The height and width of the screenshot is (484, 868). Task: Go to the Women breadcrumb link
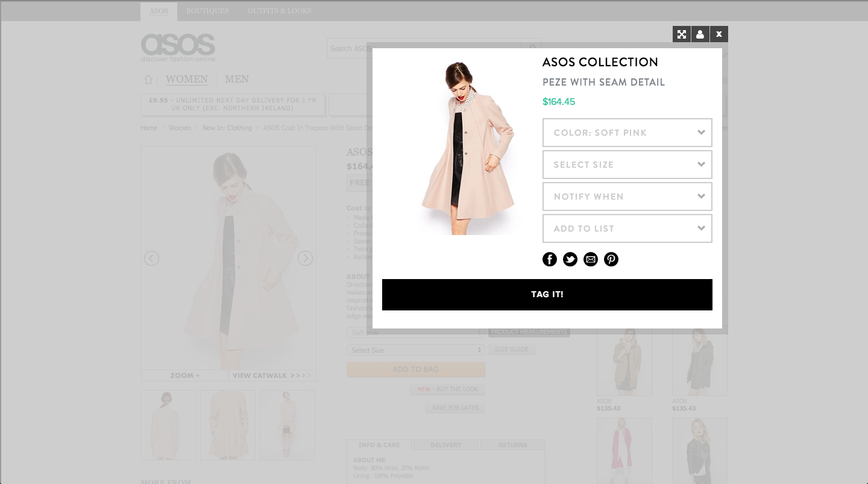coord(180,128)
